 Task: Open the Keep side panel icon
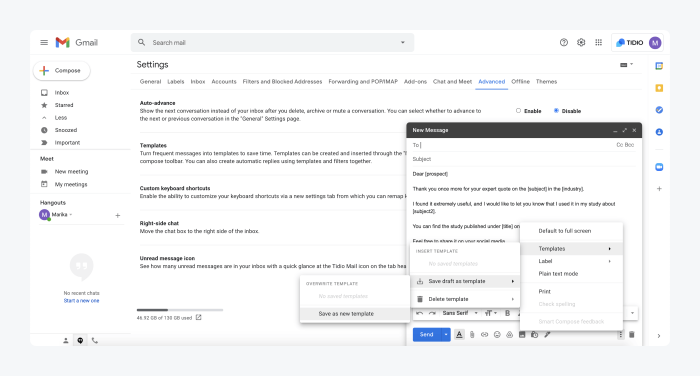pyautogui.click(x=659, y=88)
